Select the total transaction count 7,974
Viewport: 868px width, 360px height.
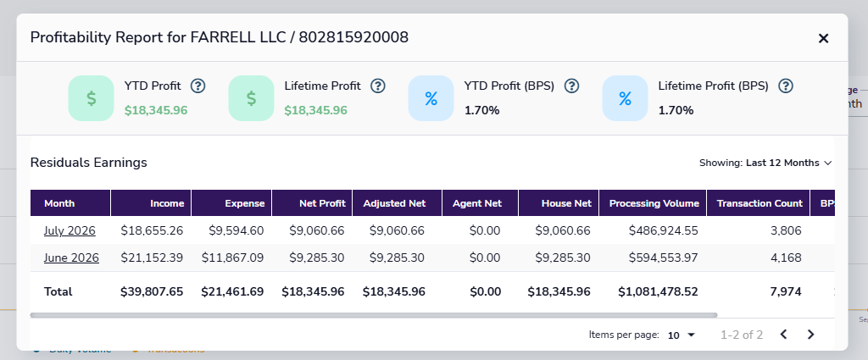point(786,291)
